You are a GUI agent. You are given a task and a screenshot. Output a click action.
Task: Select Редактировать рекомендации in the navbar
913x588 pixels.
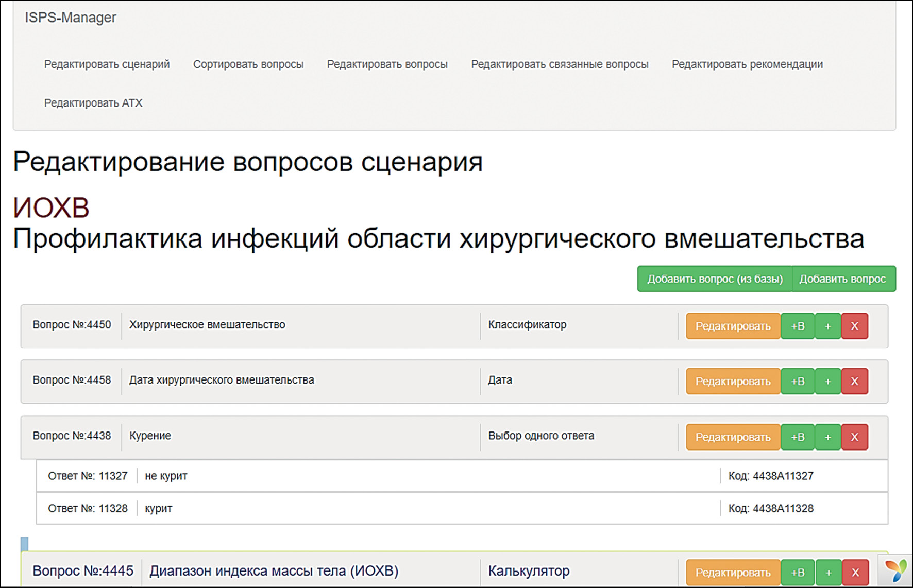click(x=747, y=64)
